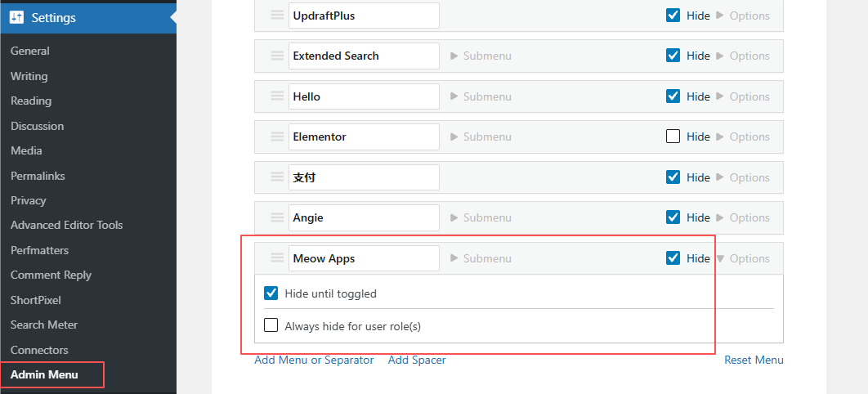Uncheck Hide checkbox for Meow Apps
This screenshot has height=394, width=868.
tap(673, 258)
